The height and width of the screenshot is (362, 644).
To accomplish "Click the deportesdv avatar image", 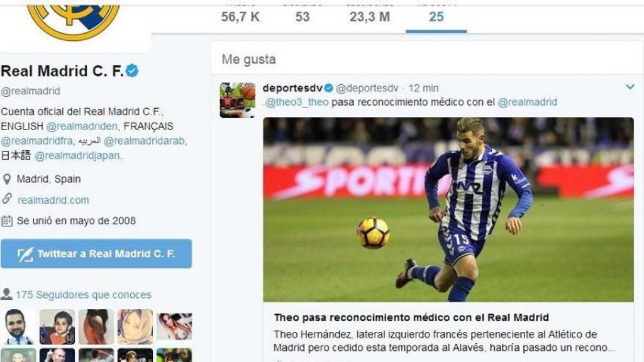I will click(x=237, y=100).
